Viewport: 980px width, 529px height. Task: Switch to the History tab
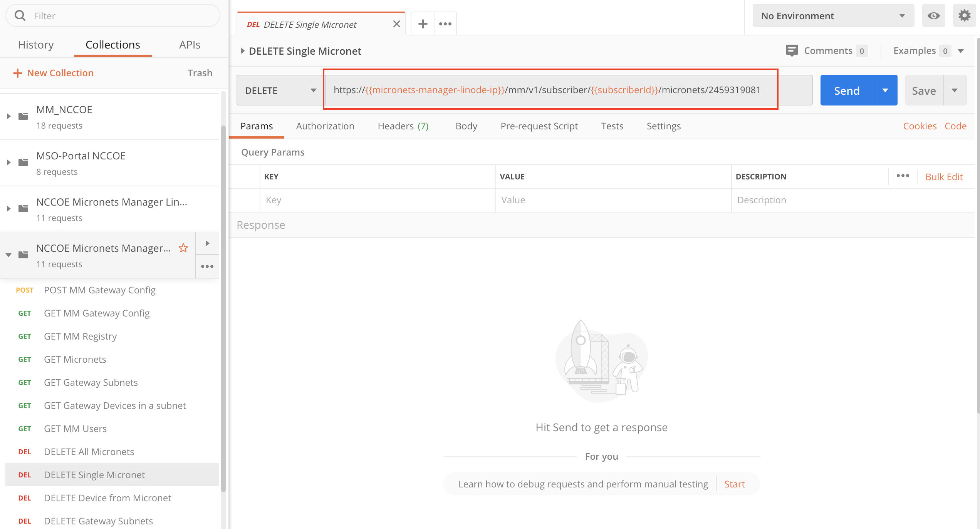(x=36, y=45)
